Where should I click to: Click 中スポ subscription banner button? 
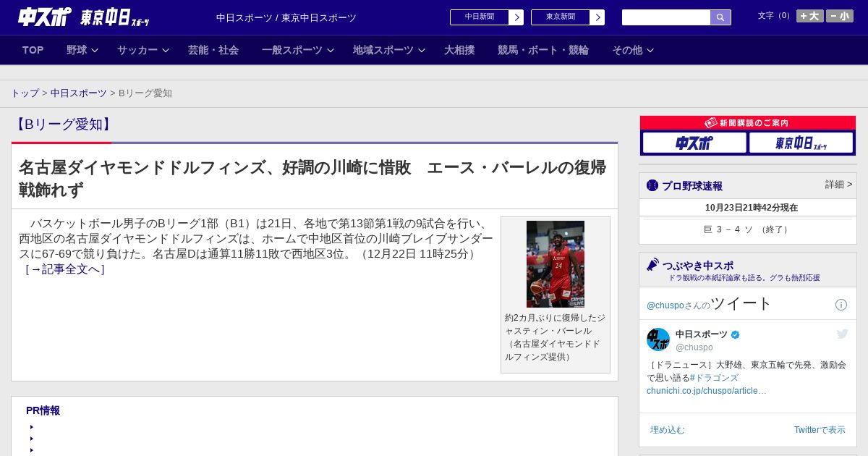(x=694, y=143)
